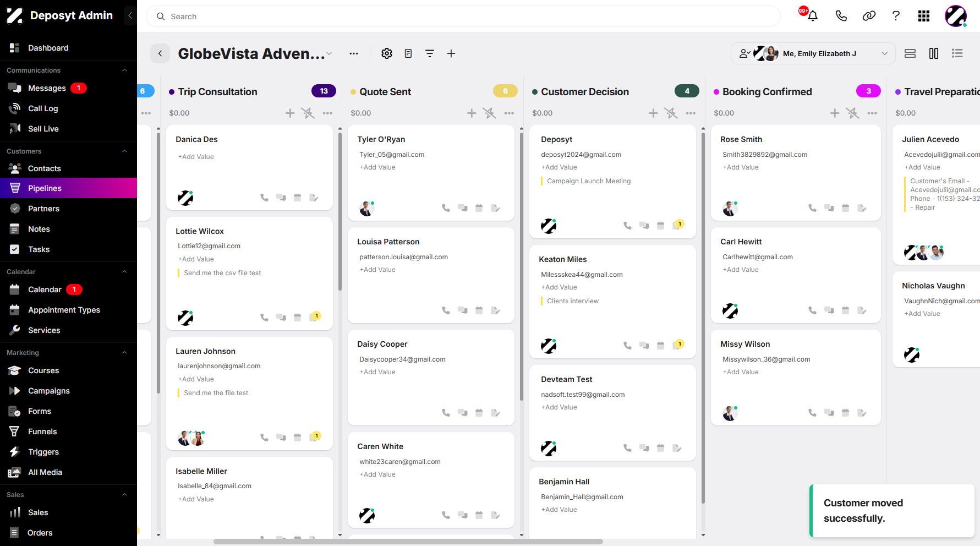
Task: Open the Louisa Patterson card name
Action: tap(388, 242)
